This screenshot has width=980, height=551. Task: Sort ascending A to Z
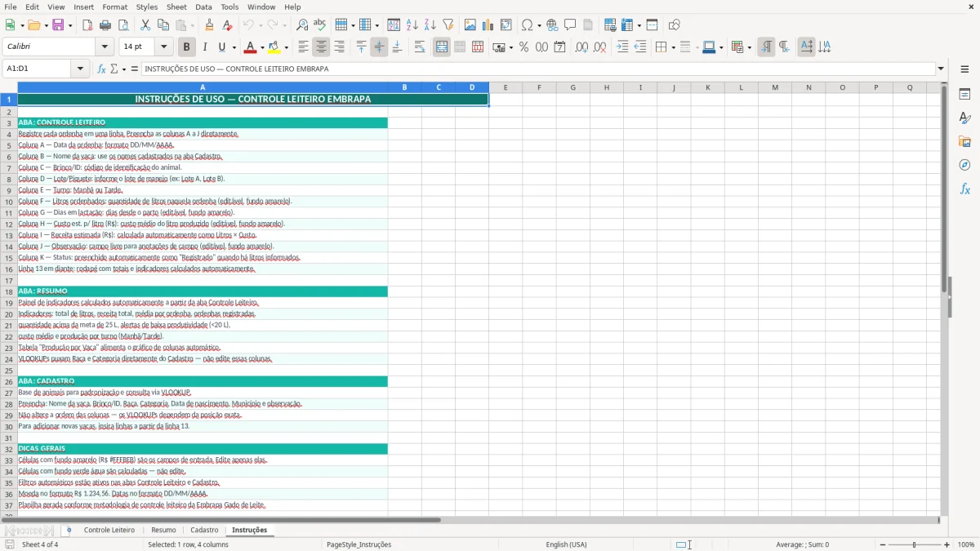pyautogui.click(x=412, y=25)
